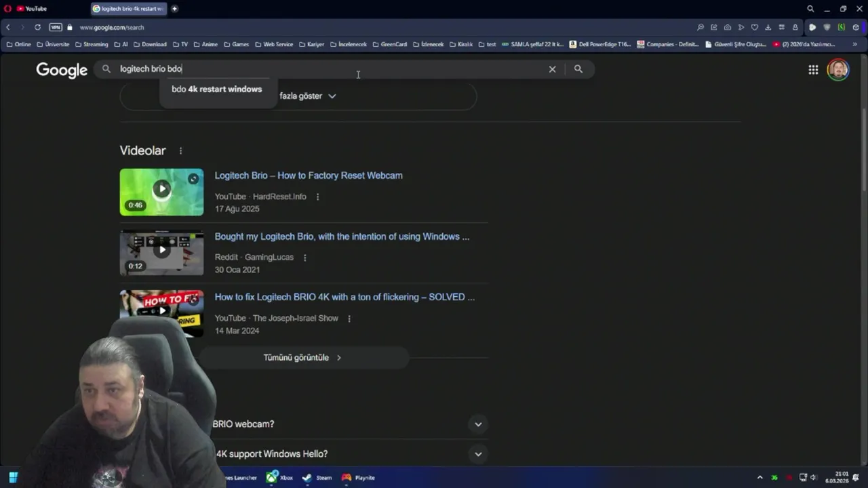This screenshot has height=488, width=868.
Task: Open 'Logitech Brio – How to Factory Reset Webcam'
Action: [x=309, y=176]
